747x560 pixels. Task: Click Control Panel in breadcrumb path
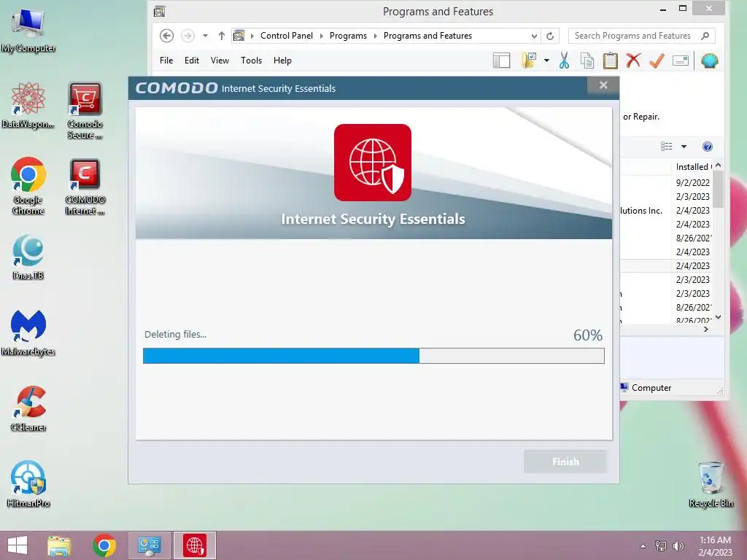286,36
